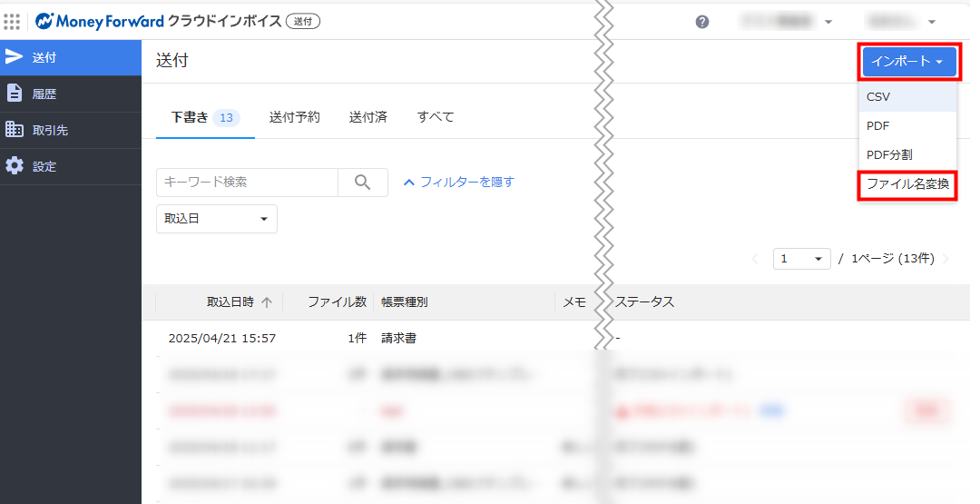Switch to the 送付予約 tab

tap(294, 117)
